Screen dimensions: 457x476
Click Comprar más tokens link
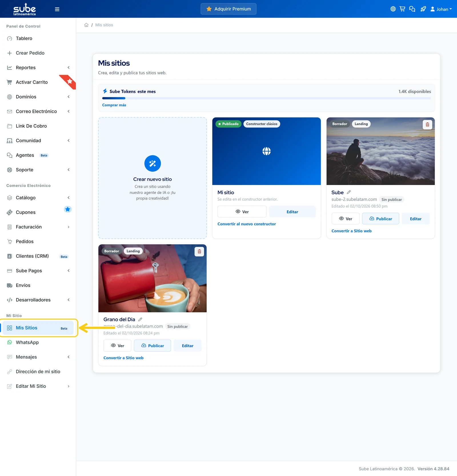pyautogui.click(x=114, y=105)
